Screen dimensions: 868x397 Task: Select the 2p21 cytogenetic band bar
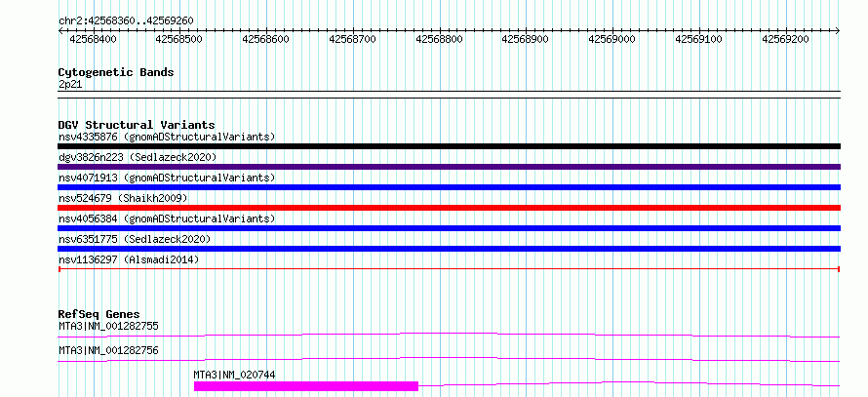pyautogui.click(x=449, y=94)
